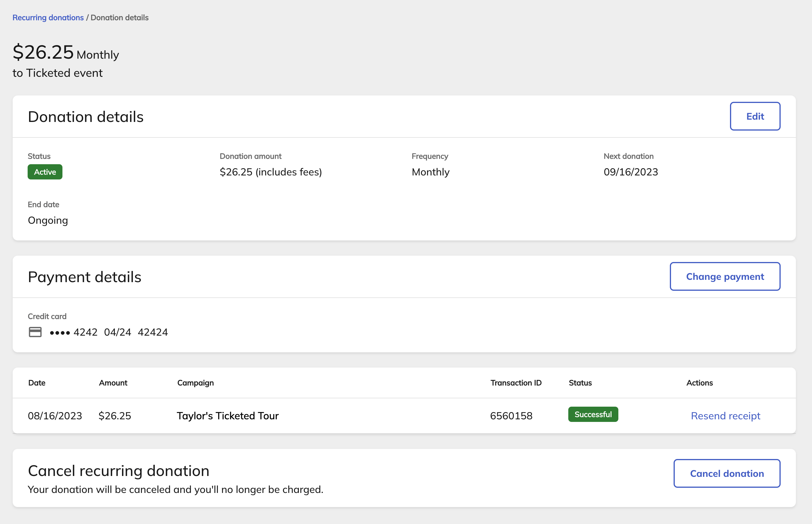
Task: Click the next donation date 09/16/2023
Action: click(x=630, y=172)
